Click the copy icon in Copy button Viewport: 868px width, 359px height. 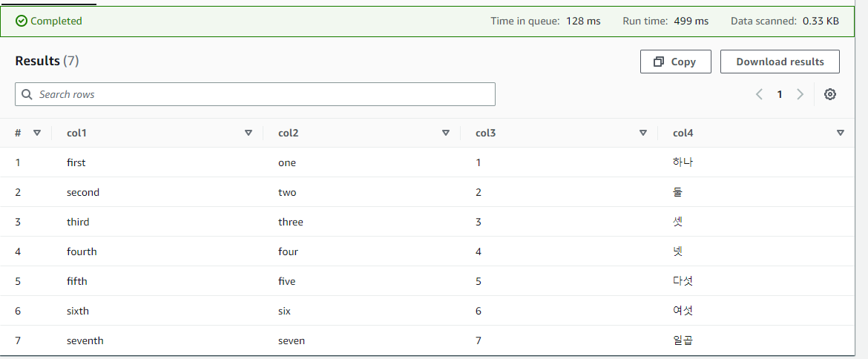pyautogui.click(x=659, y=62)
